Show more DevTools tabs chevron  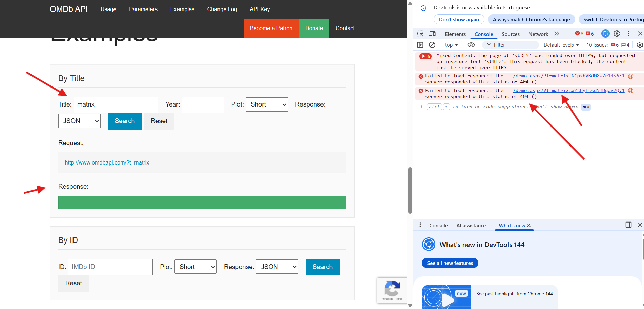(x=557, y=34)
